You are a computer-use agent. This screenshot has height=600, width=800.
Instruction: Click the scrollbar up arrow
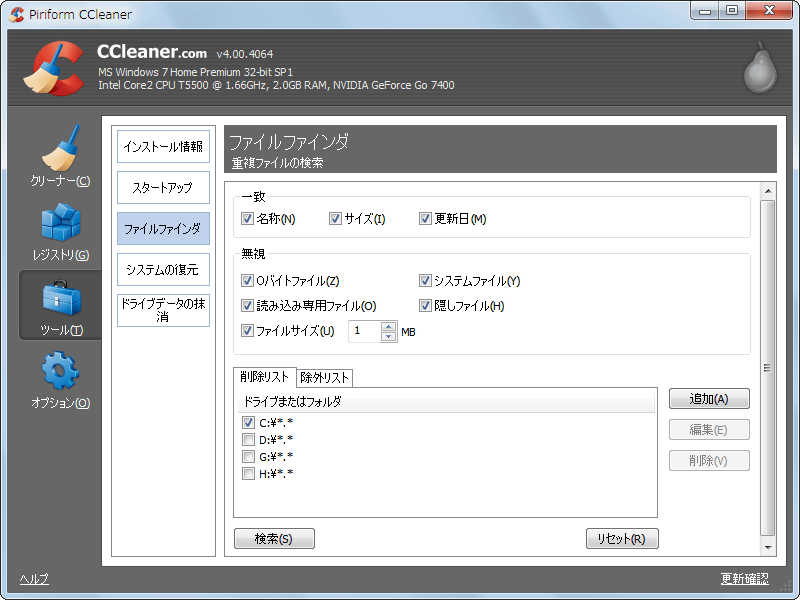coord(768,191)
